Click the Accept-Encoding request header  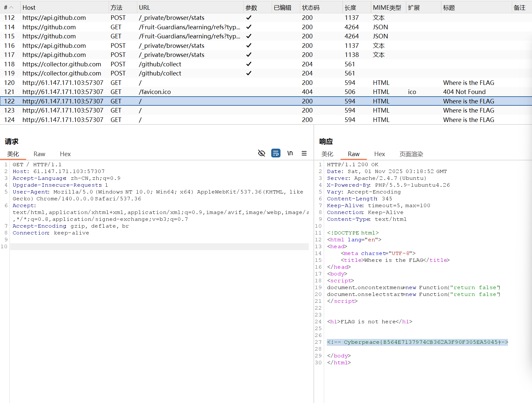[x=71, y=226]
